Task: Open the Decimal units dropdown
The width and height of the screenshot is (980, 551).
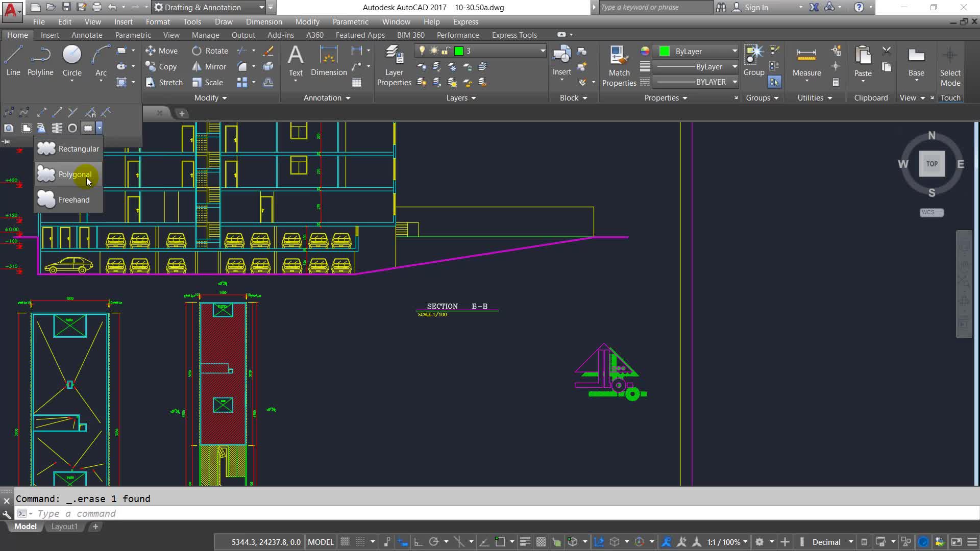Action: tap(851, 542)
